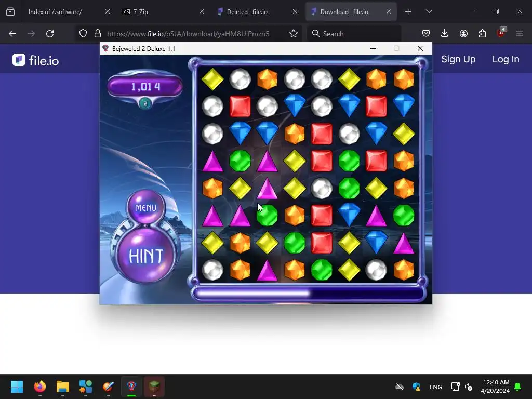This screenshot has height=399, width=532.
Task: Open the Firefox account menu
Action: pyautogui.click(x=463, y=34)
